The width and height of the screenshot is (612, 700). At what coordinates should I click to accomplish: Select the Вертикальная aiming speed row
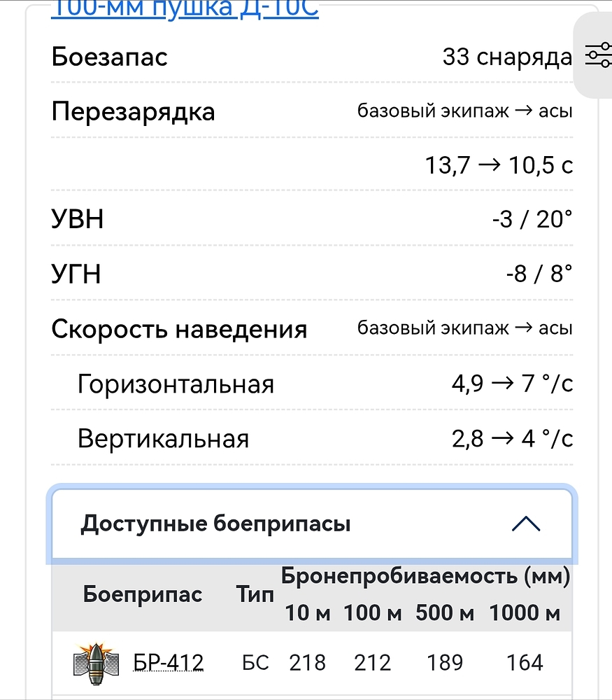163,439
